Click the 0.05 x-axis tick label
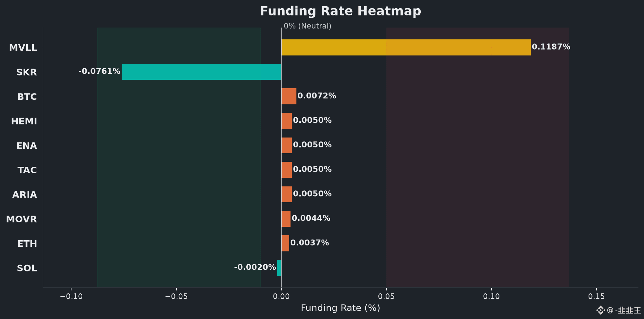644x319 pixels. click(x=386, y=297)
